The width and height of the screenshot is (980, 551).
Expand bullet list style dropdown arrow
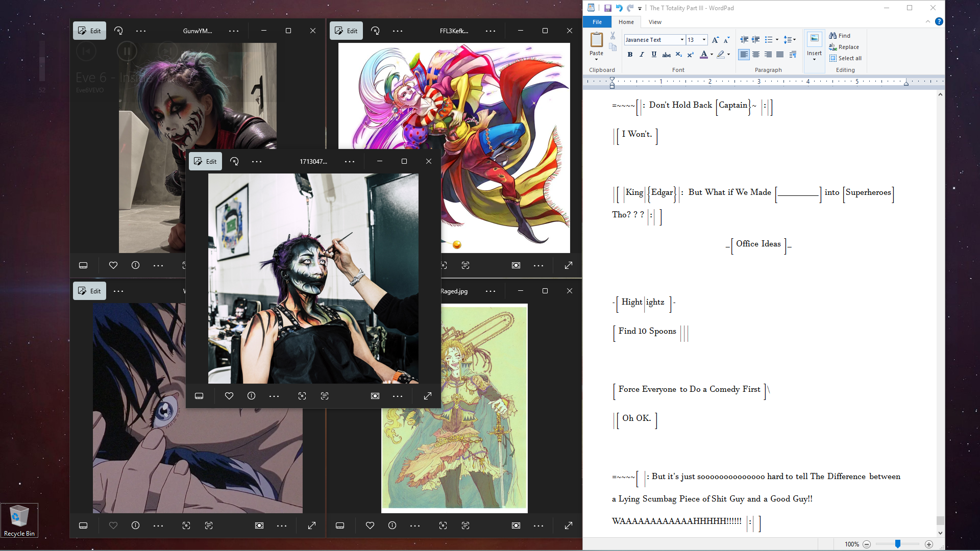click(x=777, y=40)
